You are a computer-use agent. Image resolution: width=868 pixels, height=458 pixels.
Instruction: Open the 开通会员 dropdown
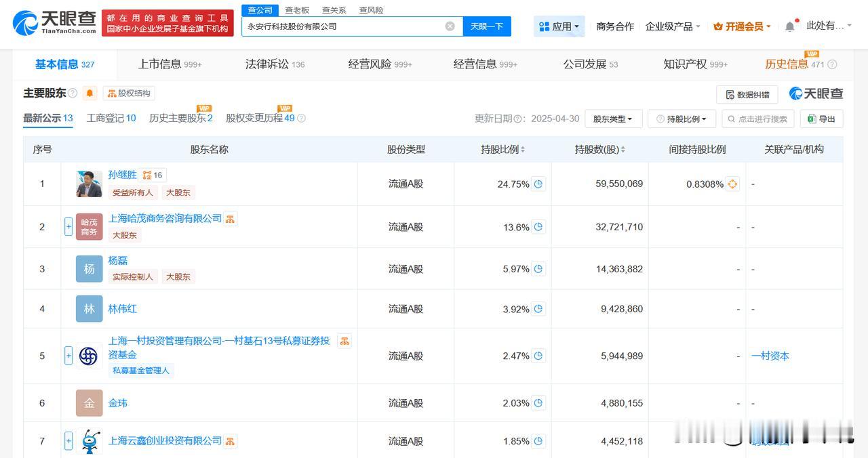(743, 26)
